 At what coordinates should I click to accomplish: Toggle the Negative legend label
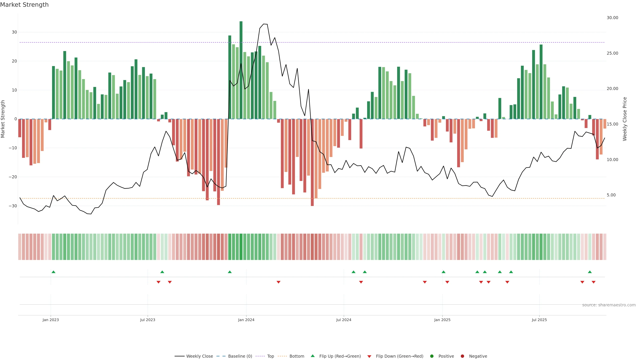point(478,356)
